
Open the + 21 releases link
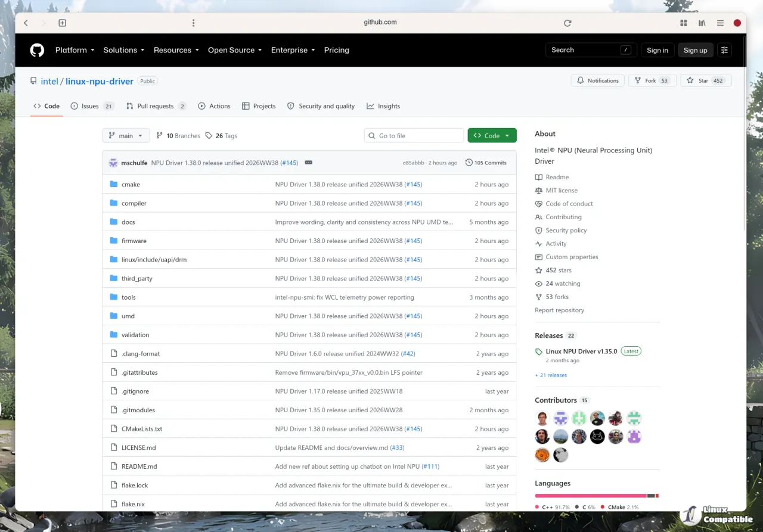coord(551,375)
